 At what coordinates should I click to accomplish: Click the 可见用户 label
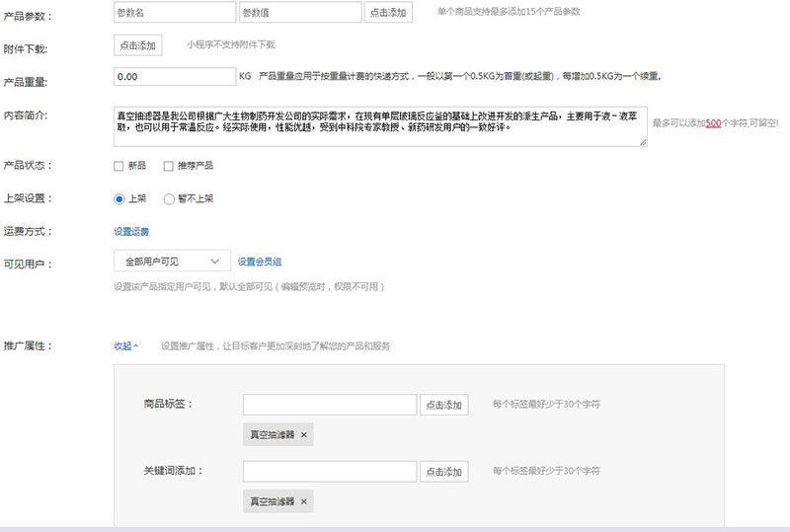click(x=28, y=264)
